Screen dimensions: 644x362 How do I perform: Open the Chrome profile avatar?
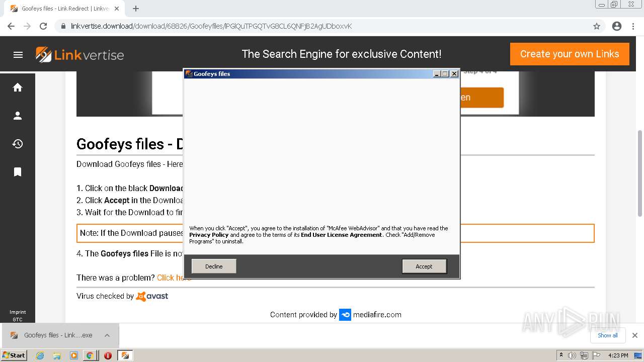coord(617,26)
